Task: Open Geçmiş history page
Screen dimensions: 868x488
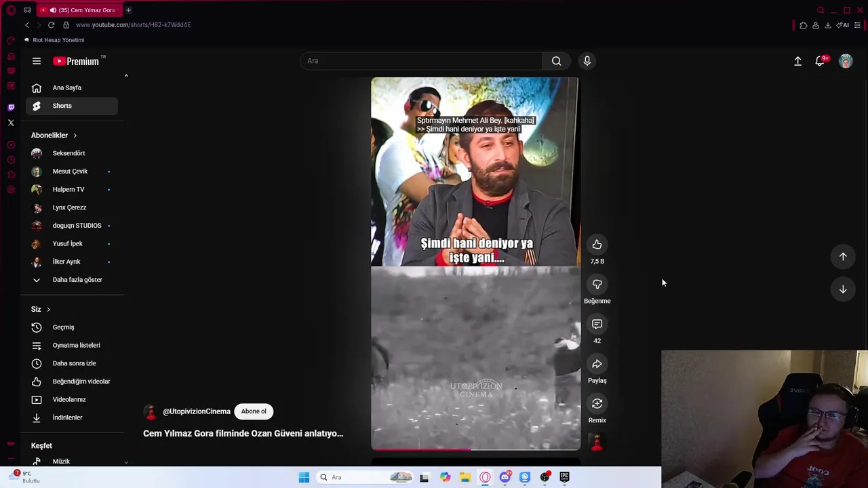Action: (72, 327)
